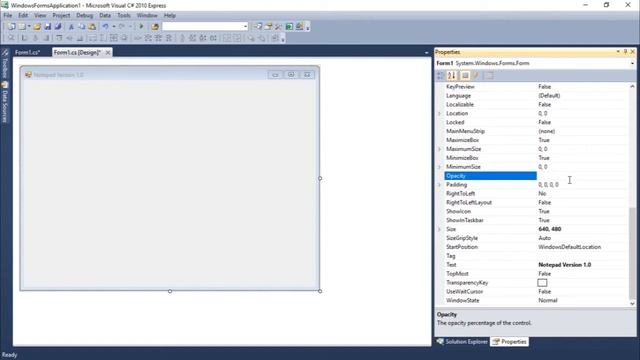The width and height of the screenshot is (640, 360).
Task: Open the Toolbox side tab
Action: point(5,64)
